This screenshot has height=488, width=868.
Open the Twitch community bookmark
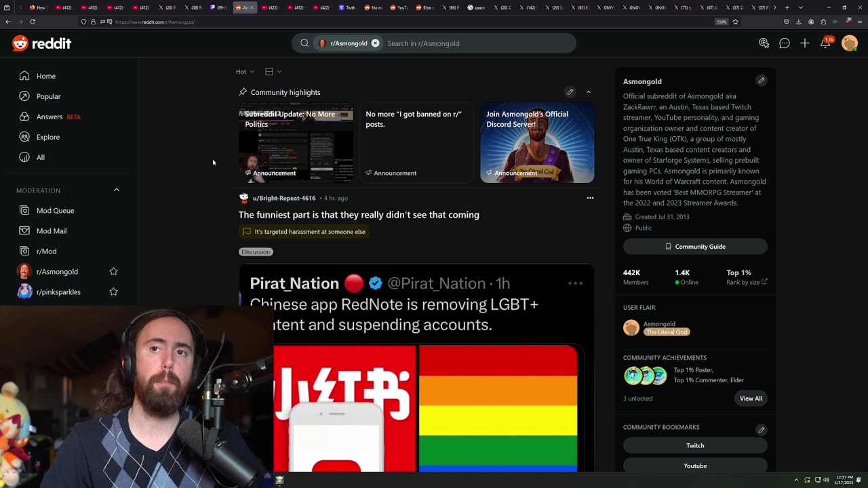(695, 445)
